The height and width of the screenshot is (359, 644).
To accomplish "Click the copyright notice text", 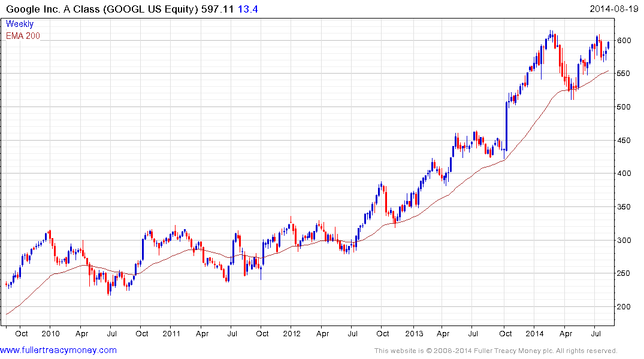I will click(496, 351).
